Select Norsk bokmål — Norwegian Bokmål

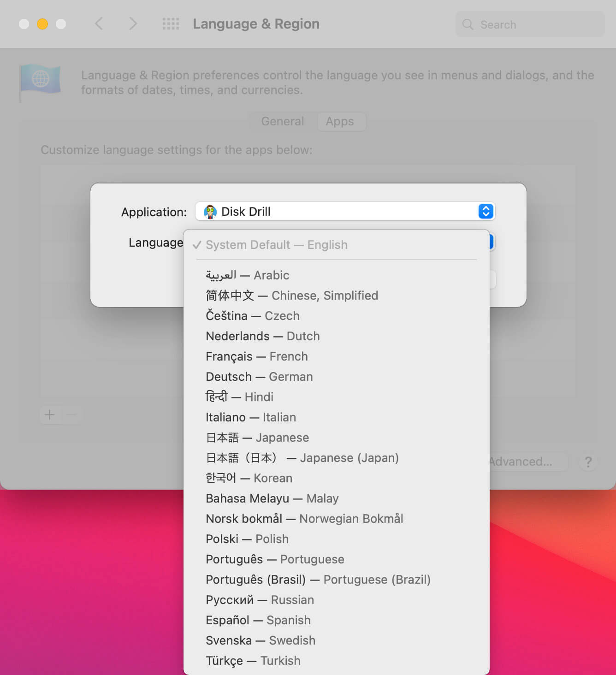pyautogui.click(x=337, y=519)
